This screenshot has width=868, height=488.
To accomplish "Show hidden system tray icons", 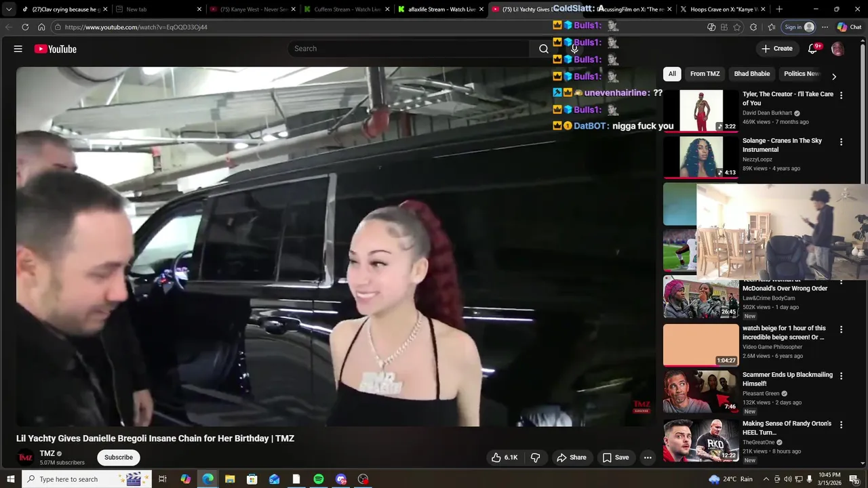I will point(767,479).
